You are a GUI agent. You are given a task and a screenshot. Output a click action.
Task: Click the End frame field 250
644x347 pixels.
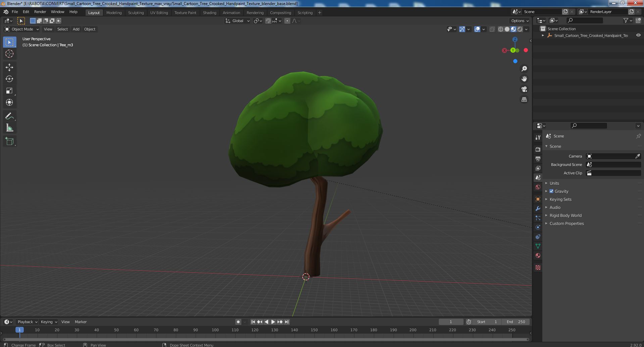(x=516, y=322)
